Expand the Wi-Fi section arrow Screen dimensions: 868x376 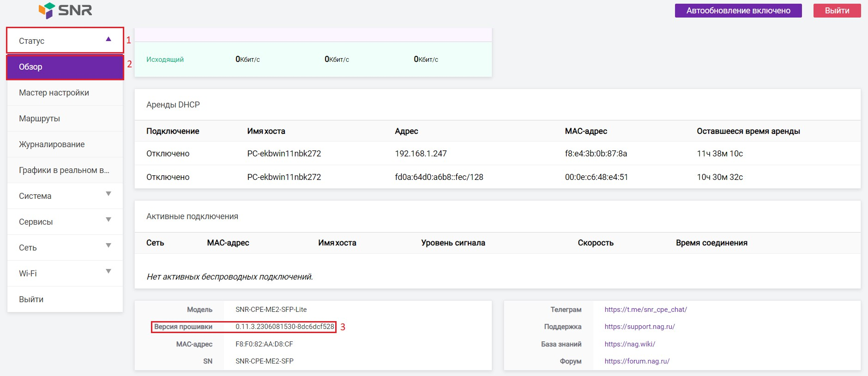108,271
